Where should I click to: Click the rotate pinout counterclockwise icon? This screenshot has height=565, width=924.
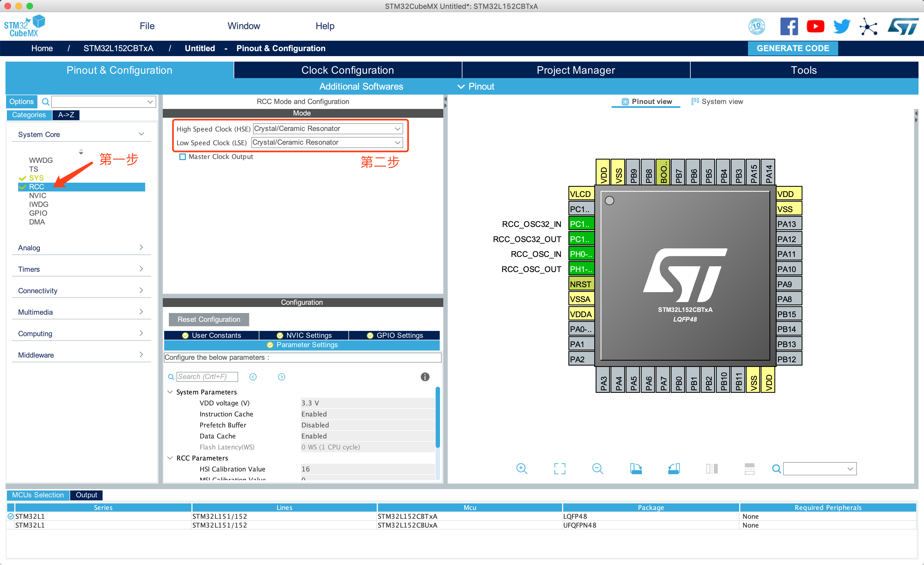click(x=674, y=468)
